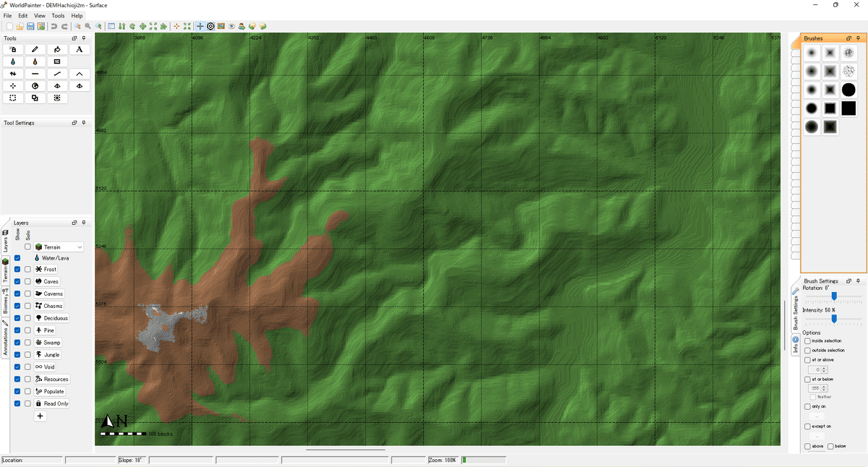Switch to the Terrain side tab
The image size is (868, 467).
[x=5, y=271]
